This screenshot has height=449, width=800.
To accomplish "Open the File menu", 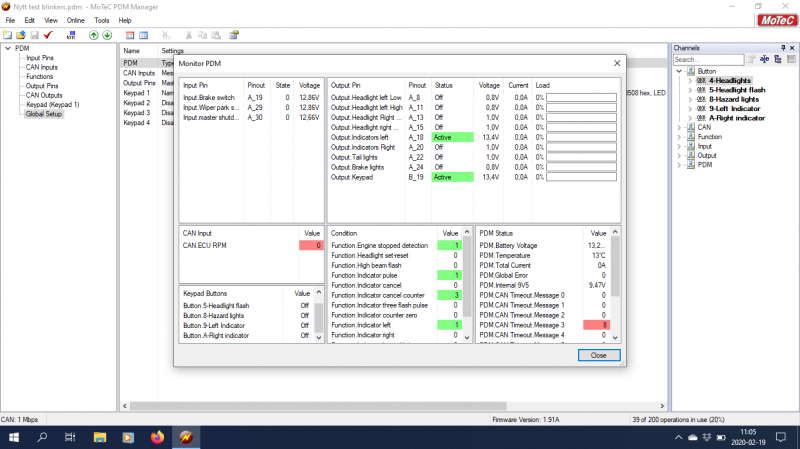I will pyautogui.click(x=10, y=20).
